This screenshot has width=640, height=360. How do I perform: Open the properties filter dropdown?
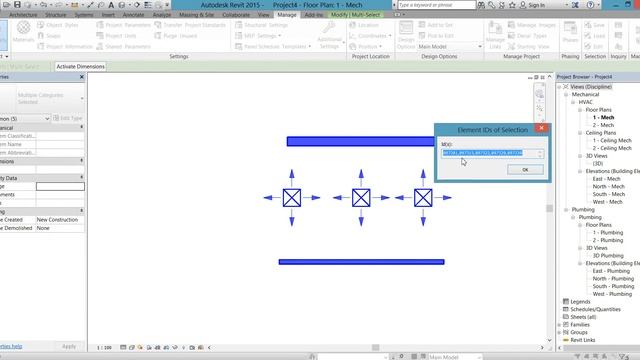tap(25, 118)
